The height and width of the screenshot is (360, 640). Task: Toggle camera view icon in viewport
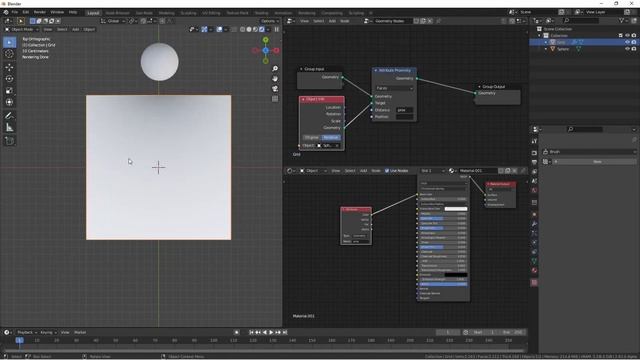[x=275, y=89]
